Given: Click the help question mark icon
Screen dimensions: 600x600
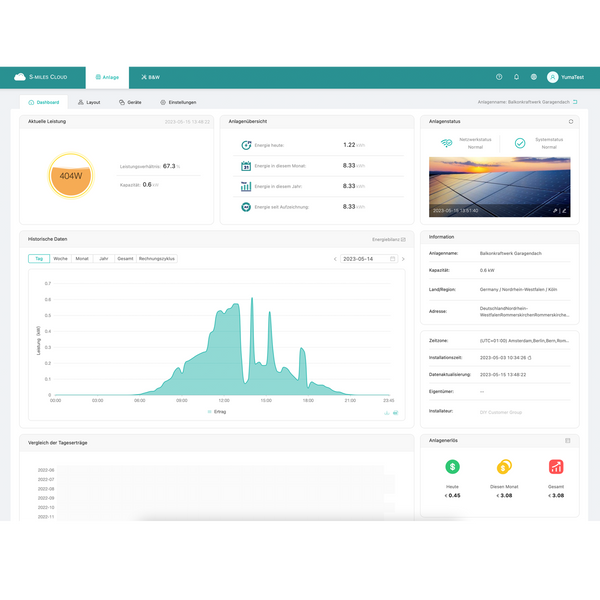Looking at the screenshot, I should (499, 77).
